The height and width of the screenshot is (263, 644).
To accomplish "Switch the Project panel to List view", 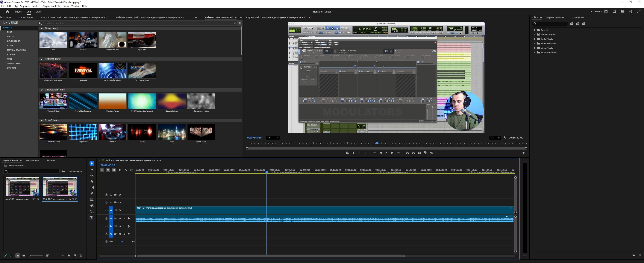I will click(x=11, y=256).
